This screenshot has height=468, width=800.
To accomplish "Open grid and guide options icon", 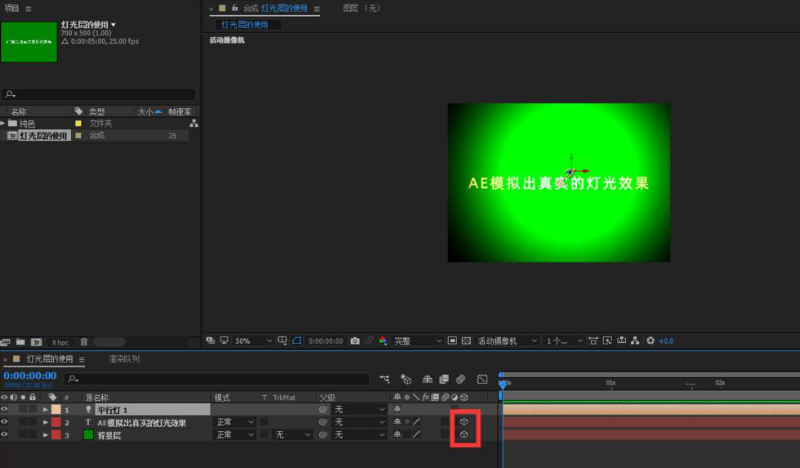I will 282,340.
